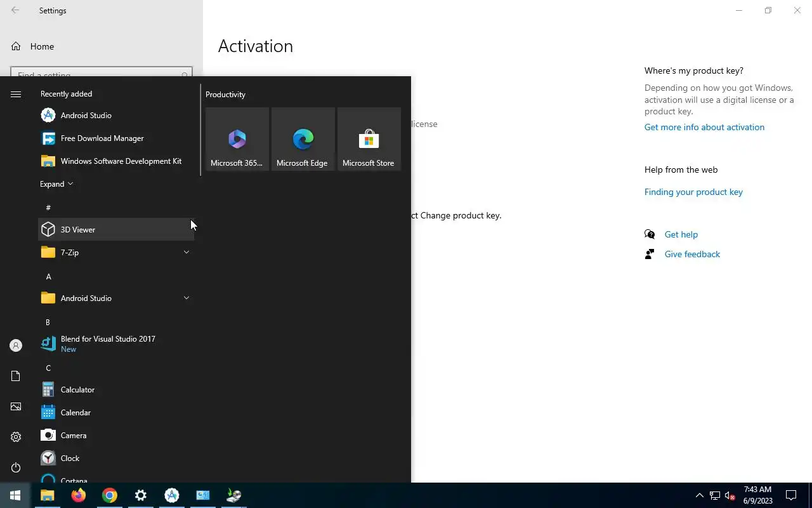Image resolution: width=812 pixels, height=508 pixels.
Task: Expand Start menu hamburger navigation
Action: pyautogui.click(x=16, y=94)
